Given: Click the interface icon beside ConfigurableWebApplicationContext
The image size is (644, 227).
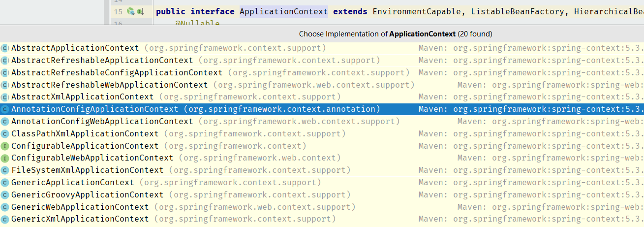Looking at the screenshot, I should tap(5, 158).
